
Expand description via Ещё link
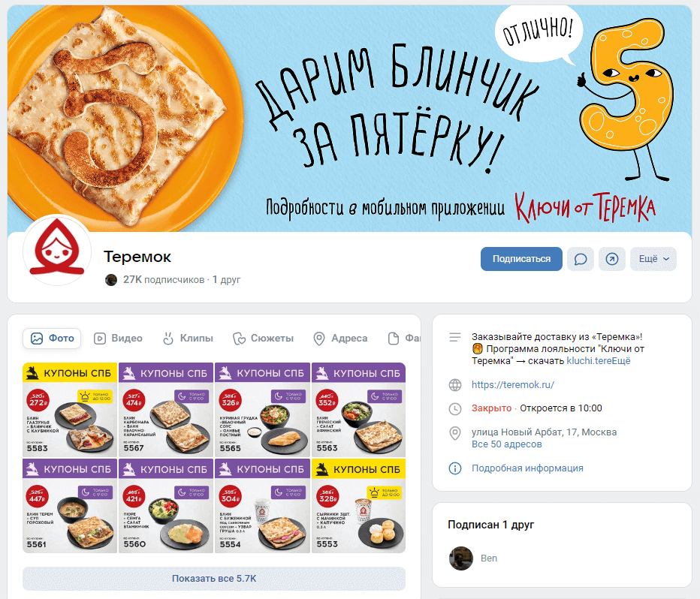(620, 361)
